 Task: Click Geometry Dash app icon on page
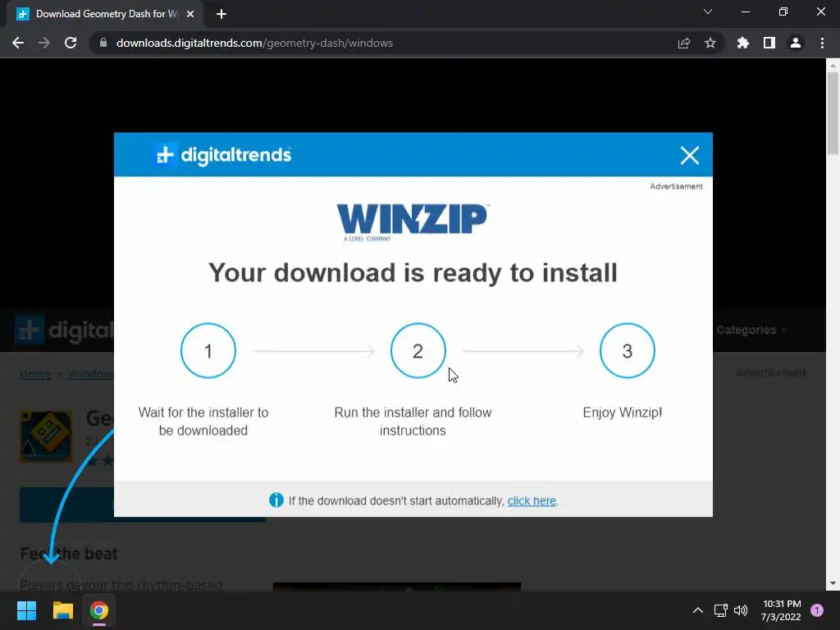(x=46, y=436)
